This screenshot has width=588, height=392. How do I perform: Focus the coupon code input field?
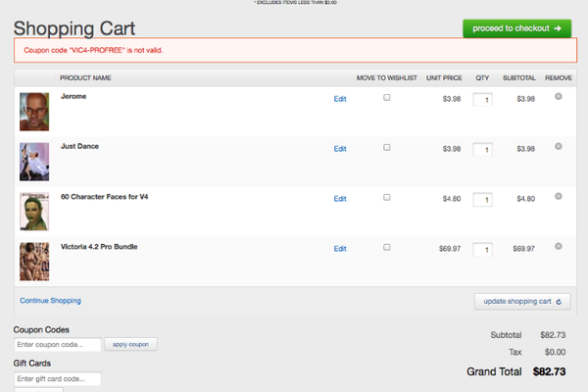tap(58, 344)
